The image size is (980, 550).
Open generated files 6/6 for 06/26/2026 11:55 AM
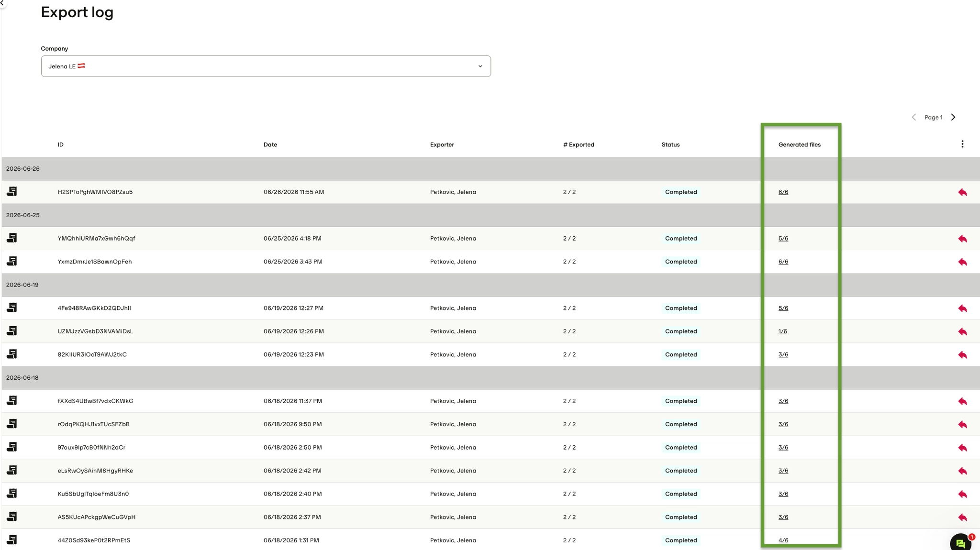coord(783,192)
